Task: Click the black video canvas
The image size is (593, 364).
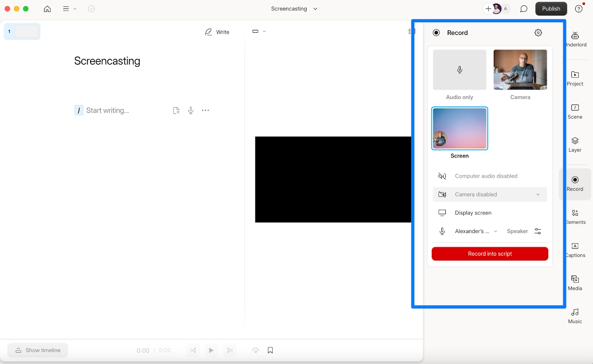Action: pyautogui.click(x=333, y=179)
